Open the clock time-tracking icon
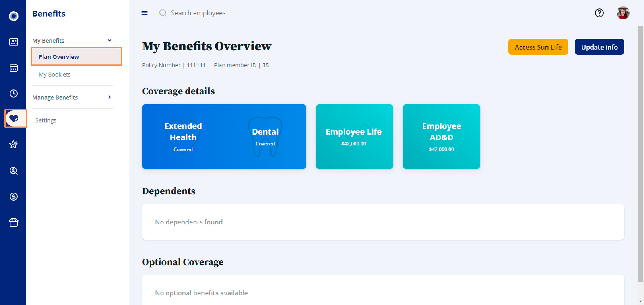Image resolution: width=644 pixels, height=305 pixels. point(13,93)
